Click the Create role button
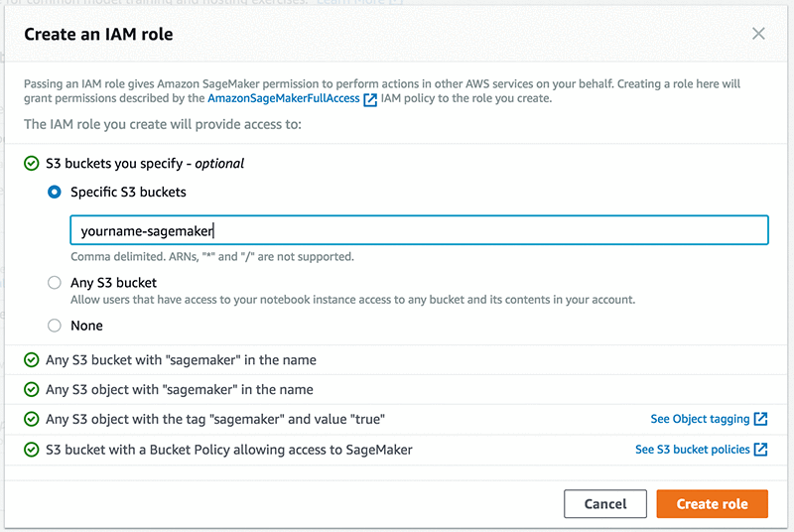The image size is (794, 532). (x=712, y=504)
